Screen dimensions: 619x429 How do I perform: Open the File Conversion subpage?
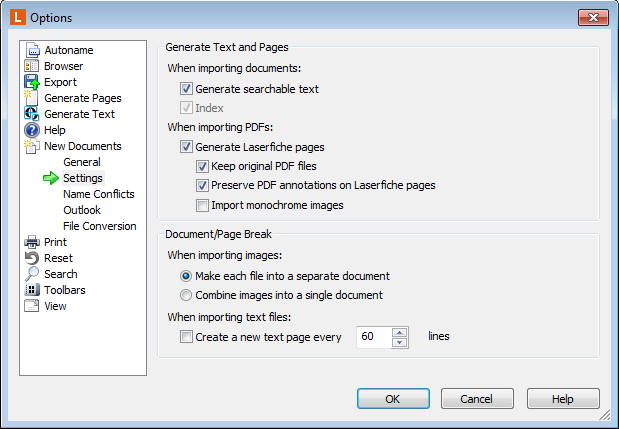pos(100,226)
